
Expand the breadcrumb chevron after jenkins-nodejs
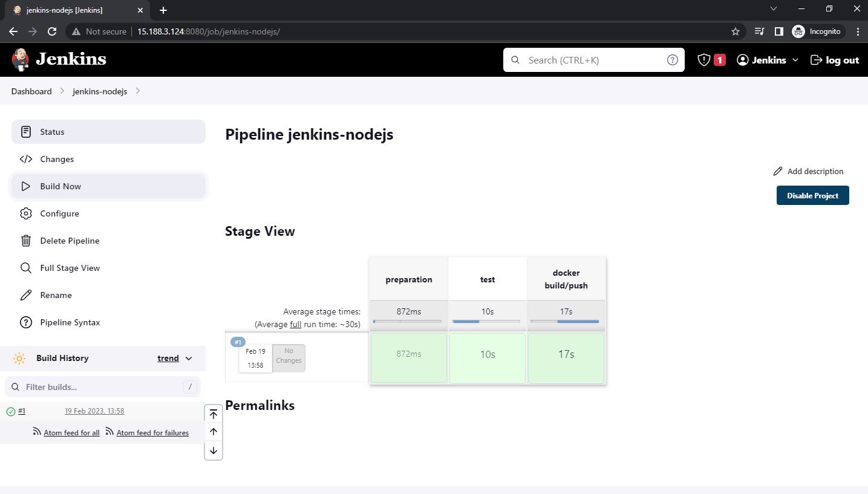pyautogui.click(x=138, y=91)
